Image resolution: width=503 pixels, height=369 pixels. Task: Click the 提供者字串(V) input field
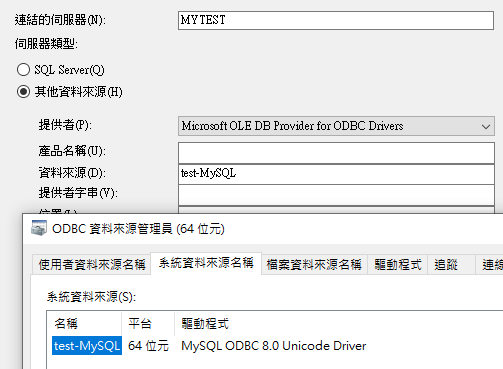click(336, 195)
